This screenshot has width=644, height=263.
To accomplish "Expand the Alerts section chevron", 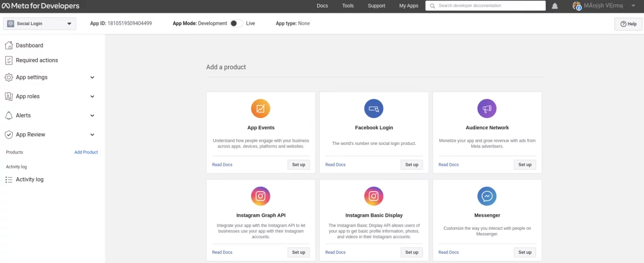I will point(92,115).
